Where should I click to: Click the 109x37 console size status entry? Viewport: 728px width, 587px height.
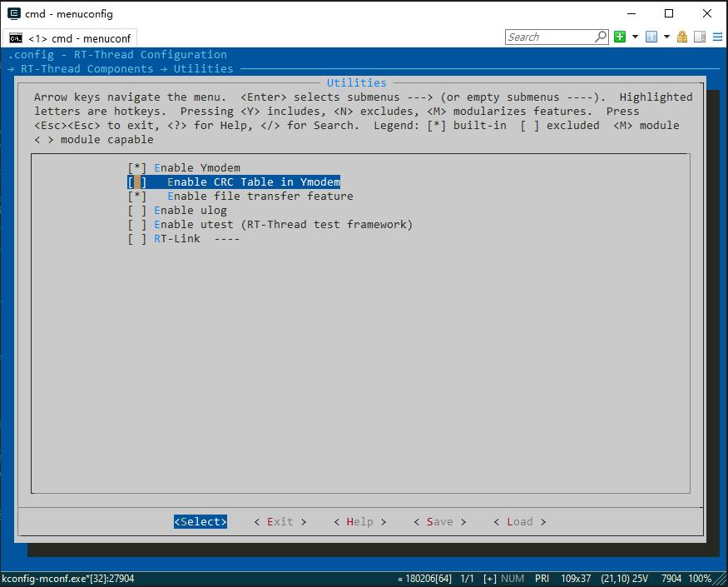(576, 579)
